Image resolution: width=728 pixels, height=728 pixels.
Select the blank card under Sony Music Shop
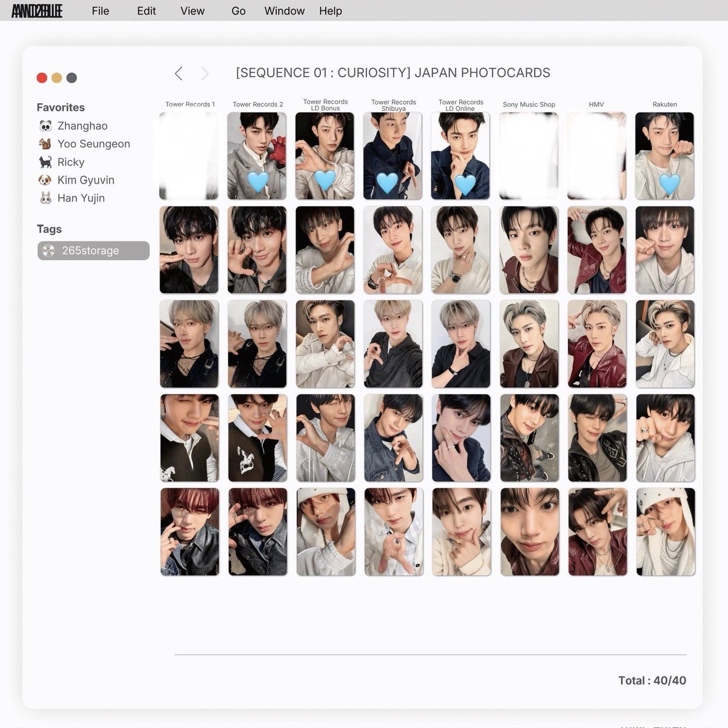(528, 156)
